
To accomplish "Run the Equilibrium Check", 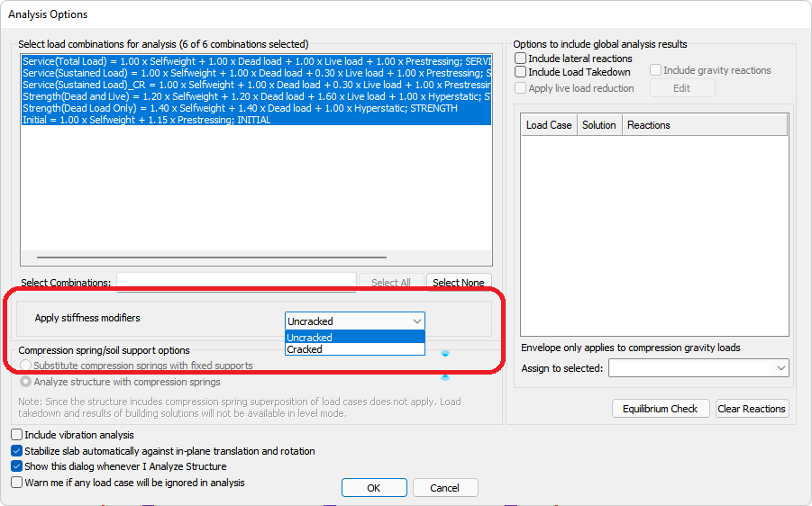I will click(660, 409).
